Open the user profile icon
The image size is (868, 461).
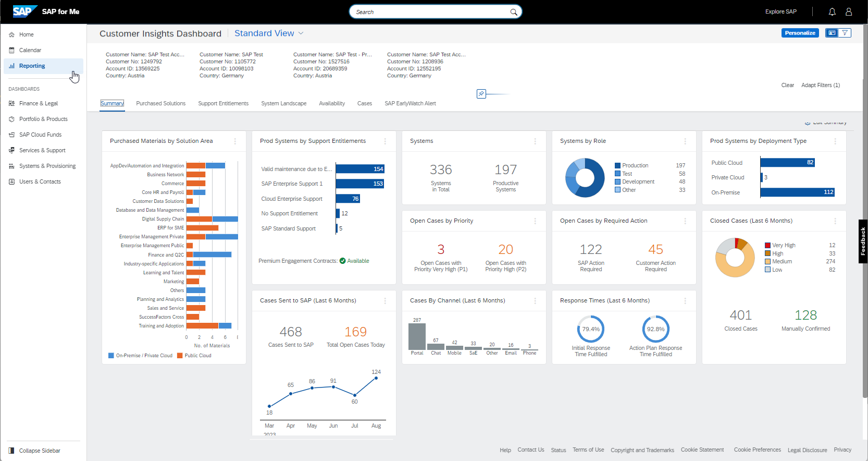point(849,11)
